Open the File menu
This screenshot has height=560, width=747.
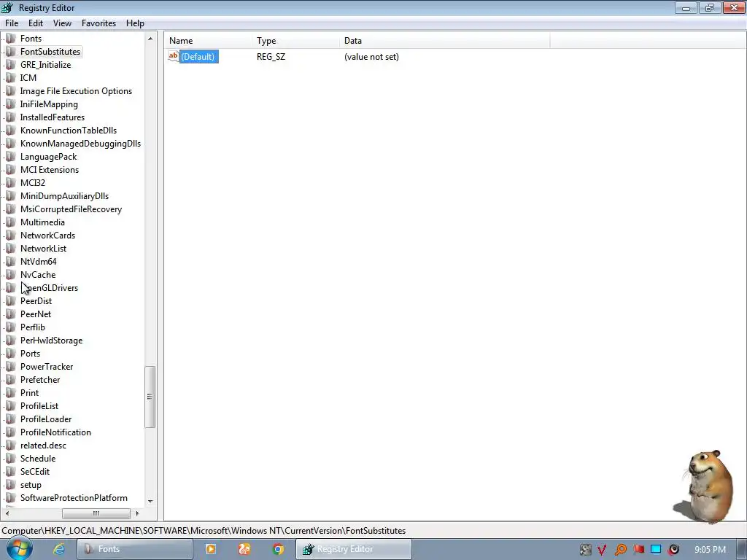[12, 23]
